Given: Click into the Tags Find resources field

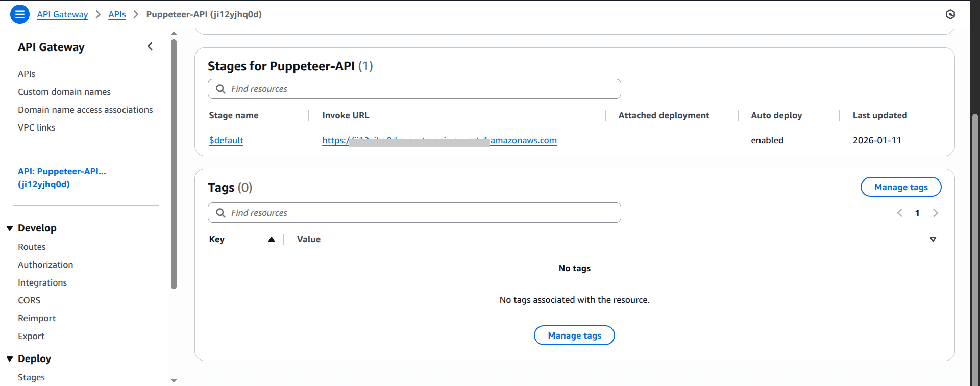Looking at the screenshot, I should pyautogui.click(x=413, y=213).
